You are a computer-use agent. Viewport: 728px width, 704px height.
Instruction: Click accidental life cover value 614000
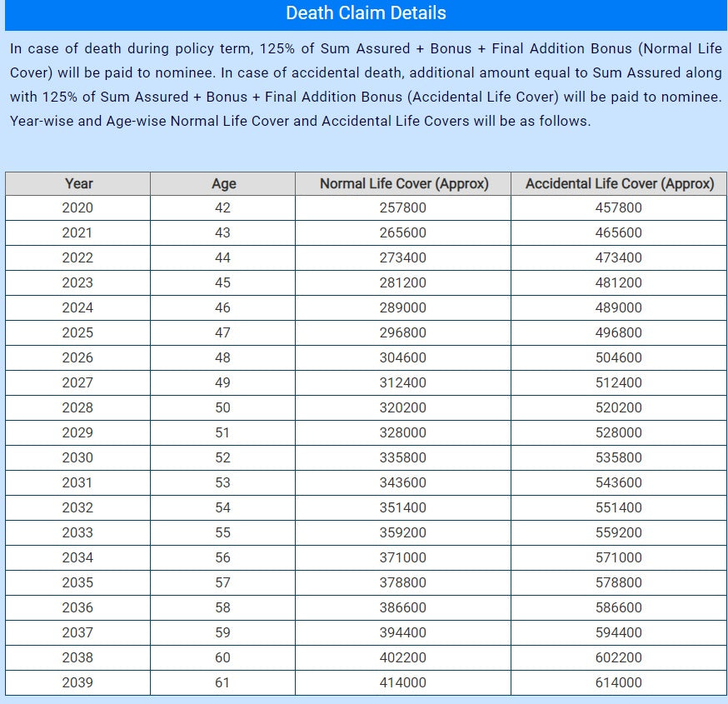coord(619,683)
